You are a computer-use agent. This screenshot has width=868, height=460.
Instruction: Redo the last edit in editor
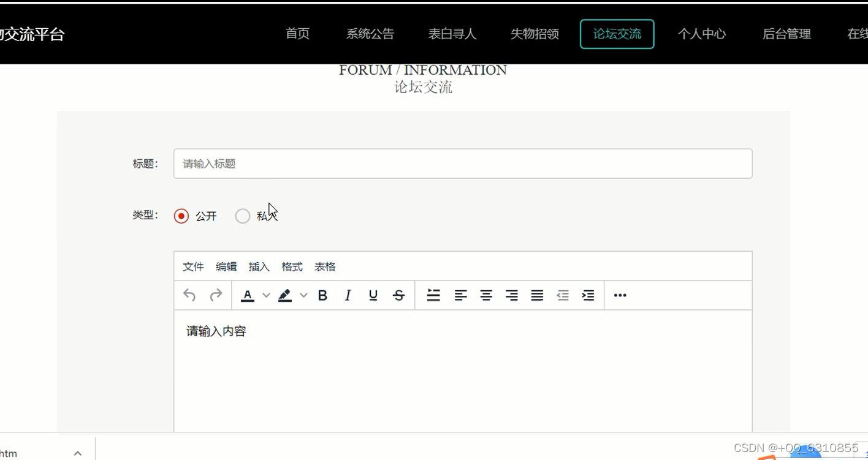(216, 295)
